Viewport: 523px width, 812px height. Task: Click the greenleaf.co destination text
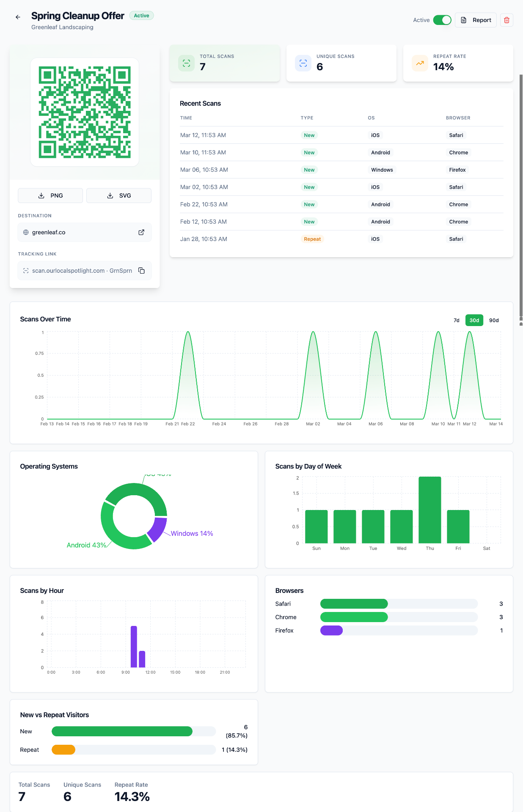pos(49,232)
